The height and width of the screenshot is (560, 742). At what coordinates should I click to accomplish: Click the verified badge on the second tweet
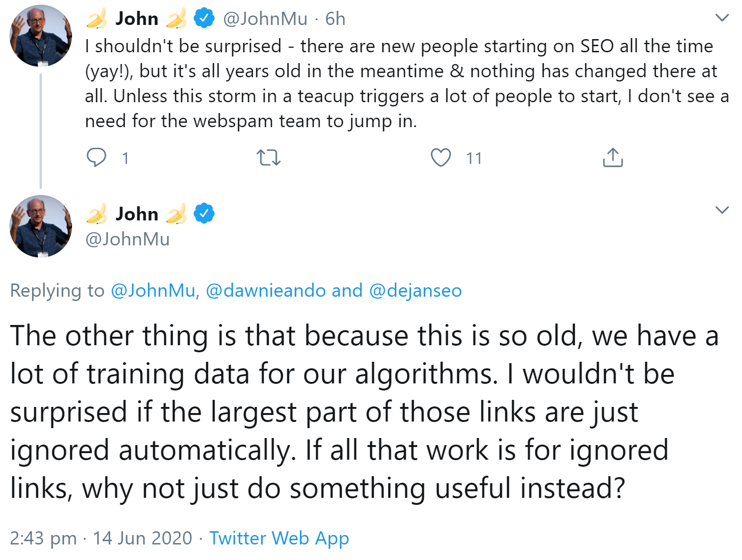pyautogui.click(x=204, y=213)
